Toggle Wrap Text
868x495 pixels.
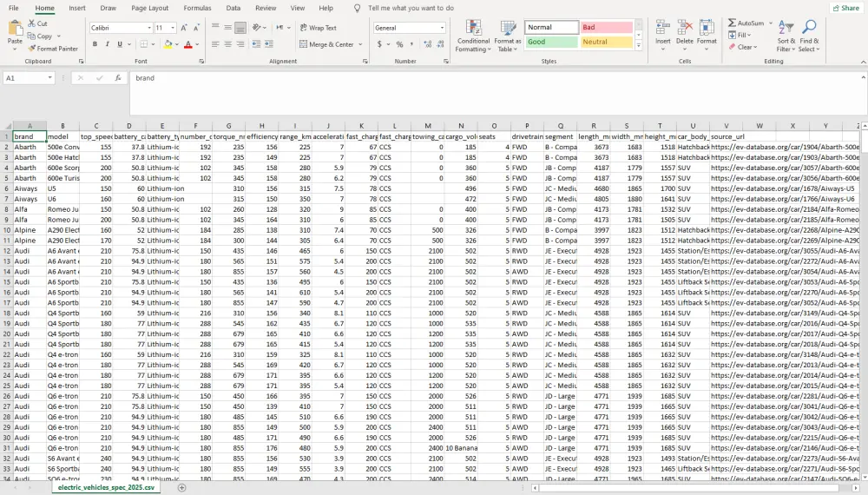click(319, 28)
